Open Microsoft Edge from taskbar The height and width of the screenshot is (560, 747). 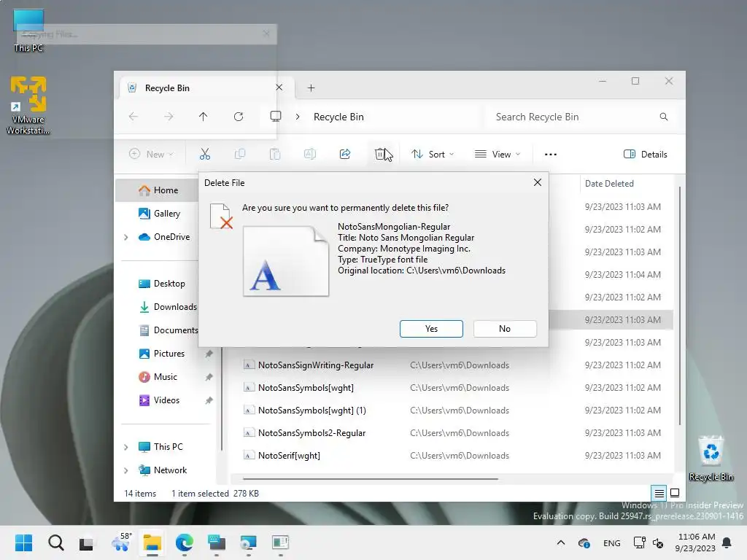(185, 542)
